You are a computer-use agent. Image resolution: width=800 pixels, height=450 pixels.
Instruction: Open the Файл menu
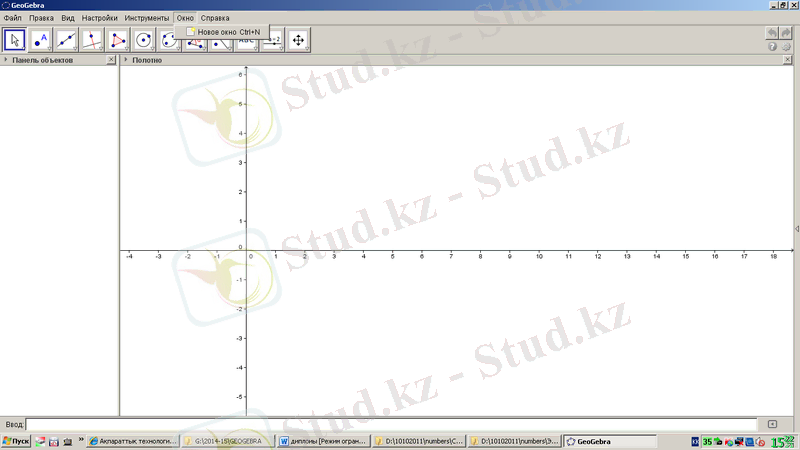tap(13, 18)
